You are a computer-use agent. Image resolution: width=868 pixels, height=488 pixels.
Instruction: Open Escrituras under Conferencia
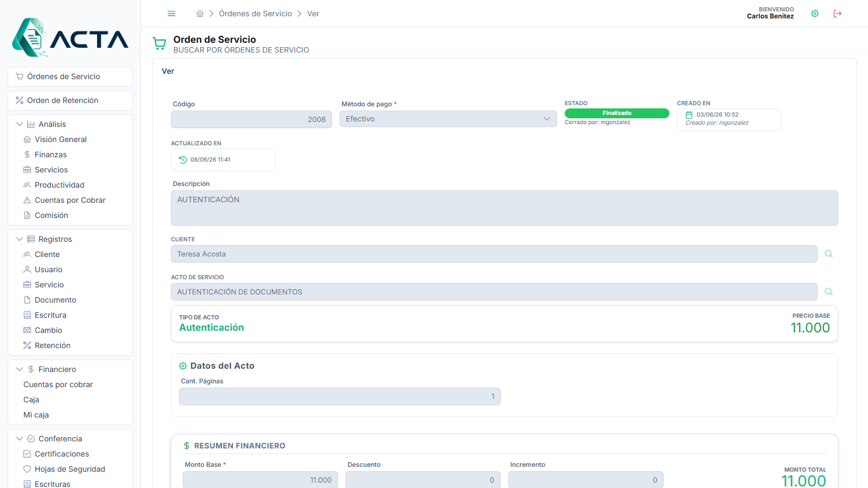coord(53,484)
